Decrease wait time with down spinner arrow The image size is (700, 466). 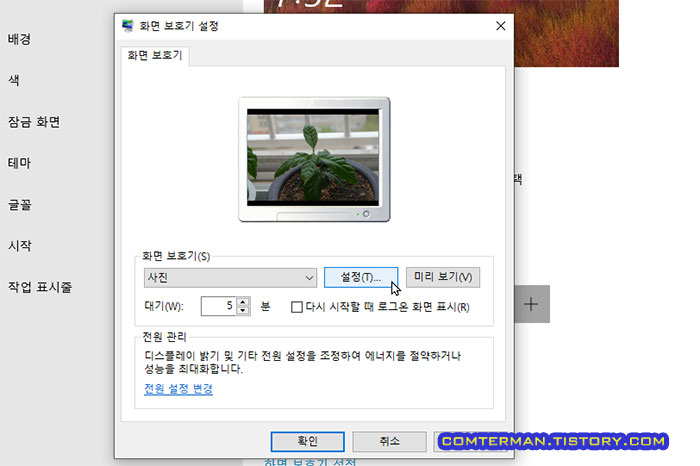pyautogui.click(x=242, y=311)
